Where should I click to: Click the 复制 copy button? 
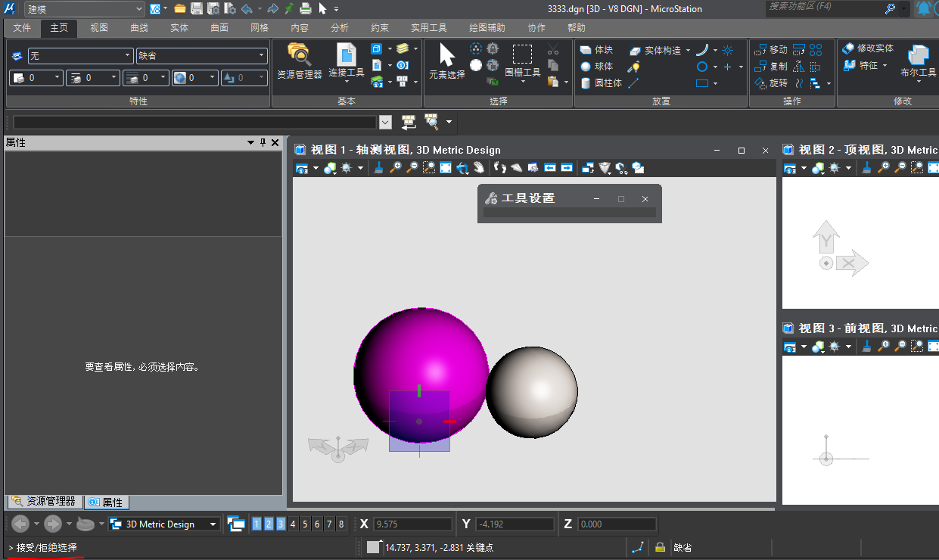771,67
